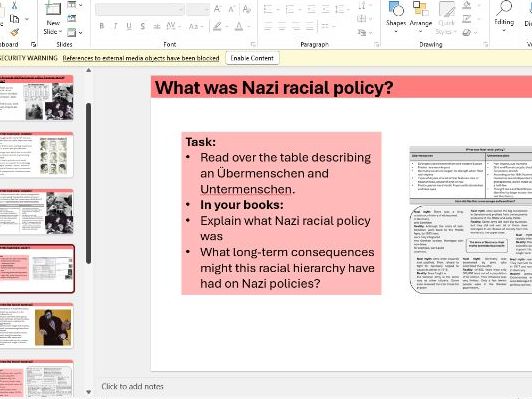This screenshot has width=532, height=399.
Task: Click the Numbering list icon
Action: tap(289, 9)
